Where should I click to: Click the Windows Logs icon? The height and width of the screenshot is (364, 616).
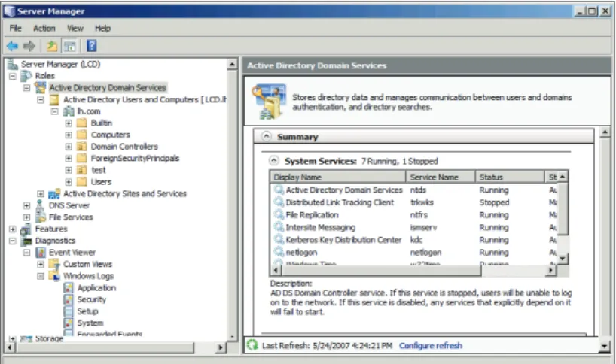[54, 276]
